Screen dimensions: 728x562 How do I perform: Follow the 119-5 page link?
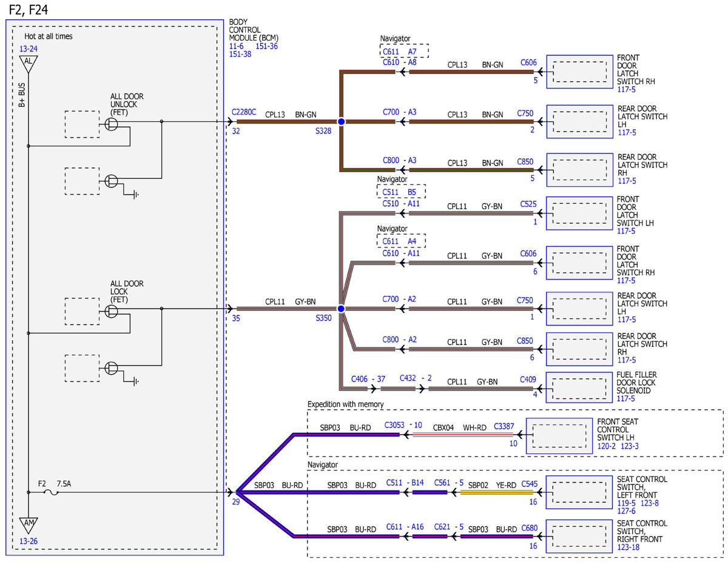point(627,503)
